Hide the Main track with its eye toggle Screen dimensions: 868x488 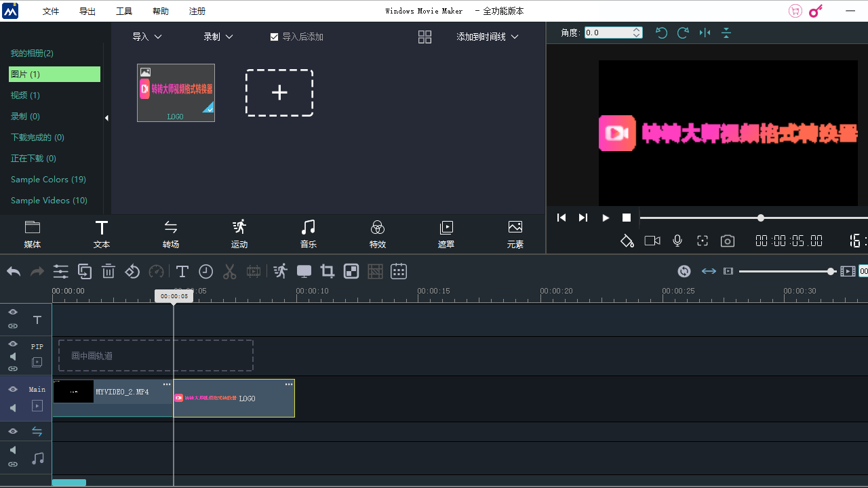[12, 389]
